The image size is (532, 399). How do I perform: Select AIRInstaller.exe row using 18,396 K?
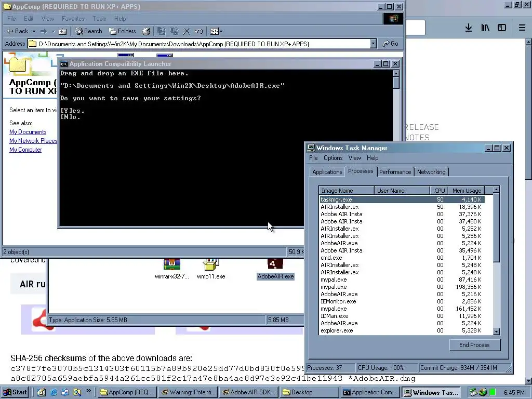click(x=402, y=207)
